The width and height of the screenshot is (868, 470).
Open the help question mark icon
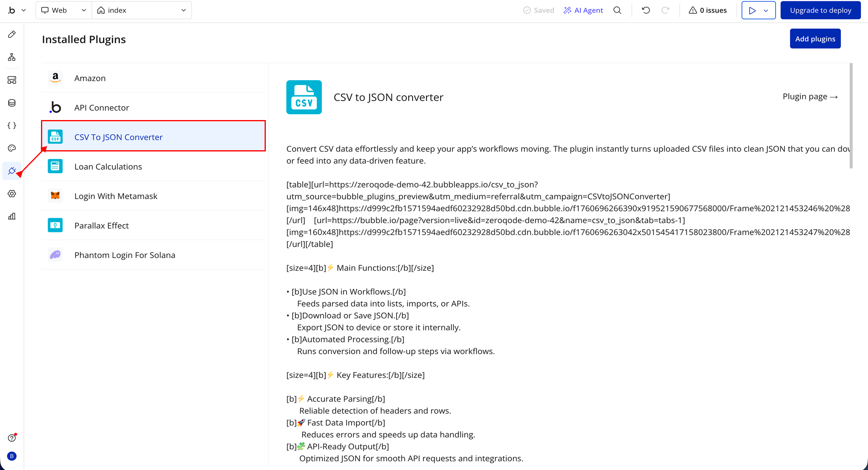tap(12, 438)
